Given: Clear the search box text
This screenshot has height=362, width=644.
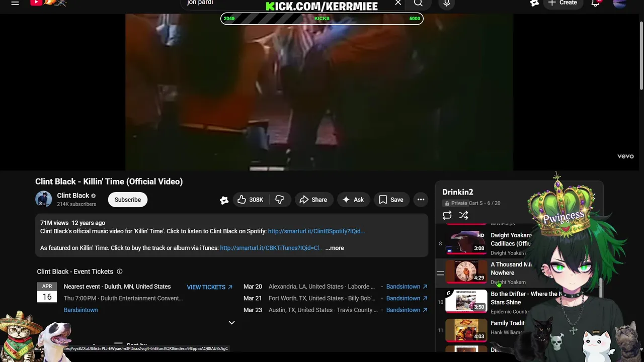Looking at the screenshot, I should click(398, 3).
